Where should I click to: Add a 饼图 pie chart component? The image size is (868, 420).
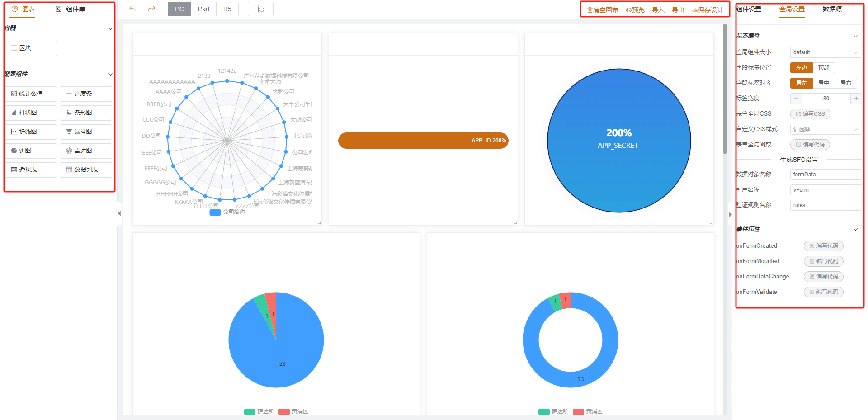31,151
